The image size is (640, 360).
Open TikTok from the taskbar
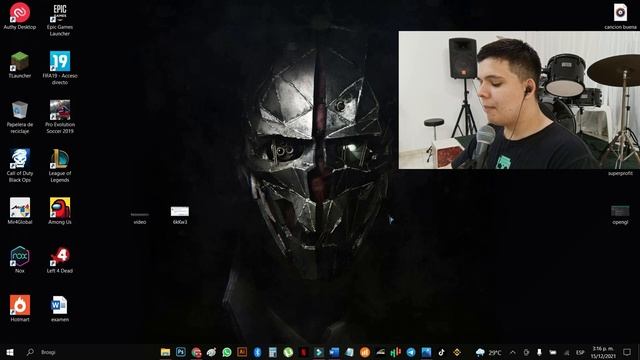click(x=441, y=352)
